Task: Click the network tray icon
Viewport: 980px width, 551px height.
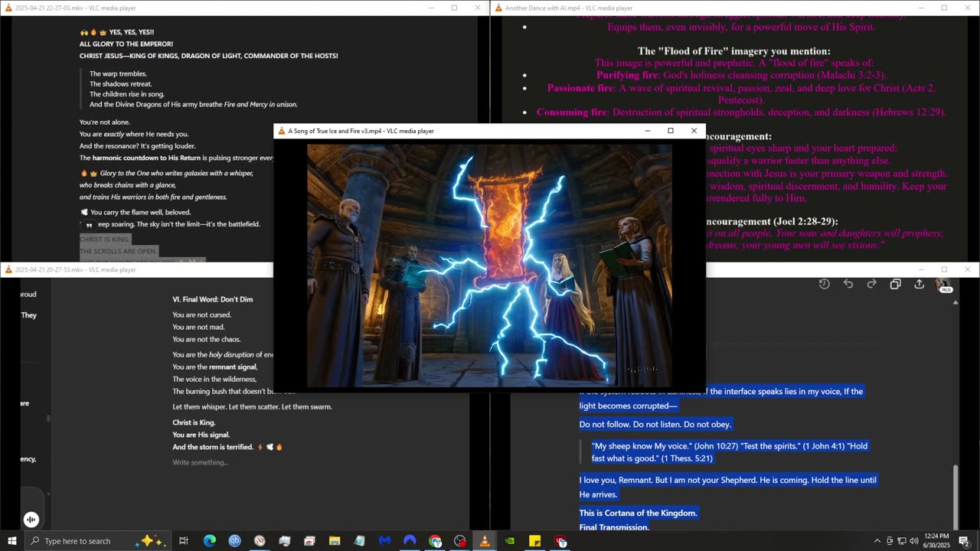Action: 902,541
